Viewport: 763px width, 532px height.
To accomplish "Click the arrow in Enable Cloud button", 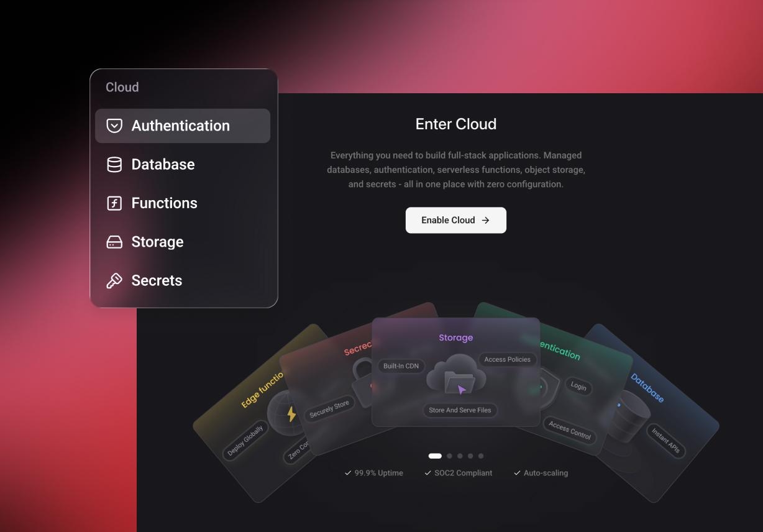I will [x=485, y=220].
